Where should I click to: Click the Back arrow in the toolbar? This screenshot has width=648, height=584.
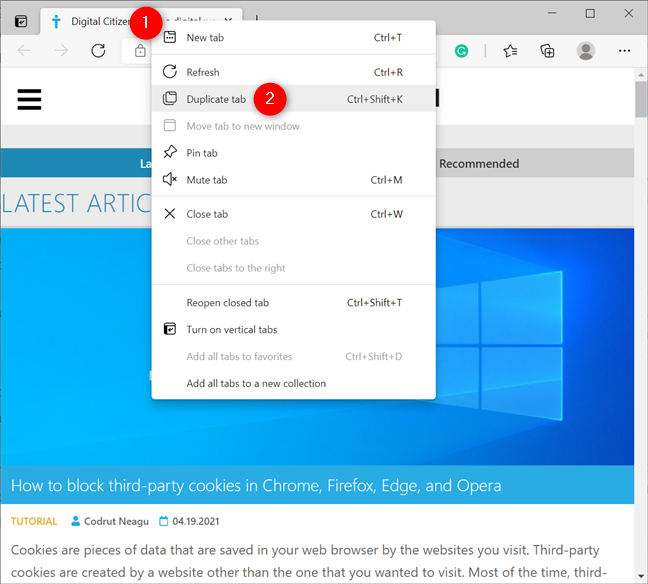click(24, 51)
